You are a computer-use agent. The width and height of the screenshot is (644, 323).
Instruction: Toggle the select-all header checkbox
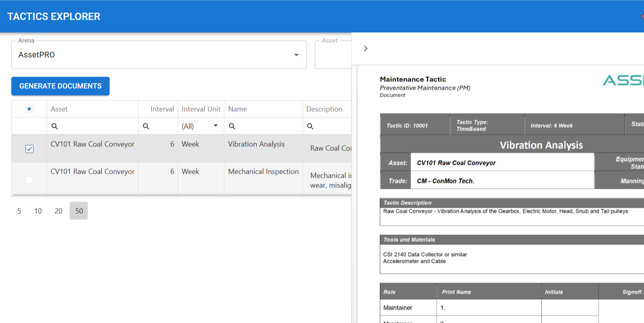[x=29, y=109]
